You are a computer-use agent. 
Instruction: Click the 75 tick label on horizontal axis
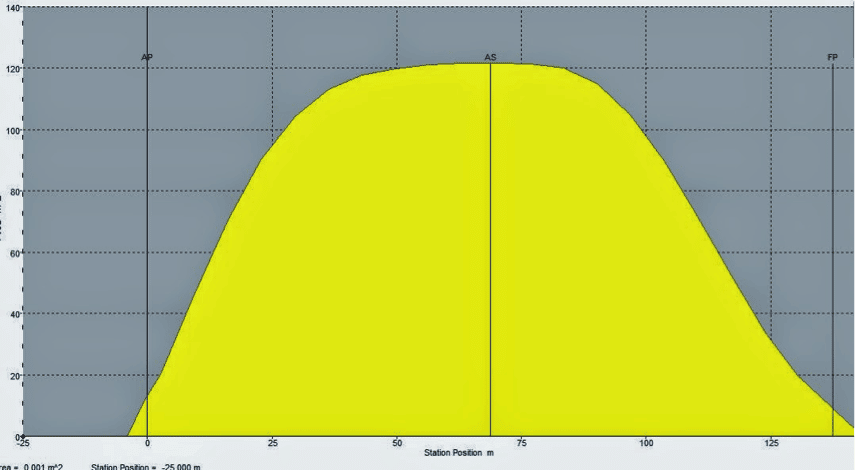point(521,443)
